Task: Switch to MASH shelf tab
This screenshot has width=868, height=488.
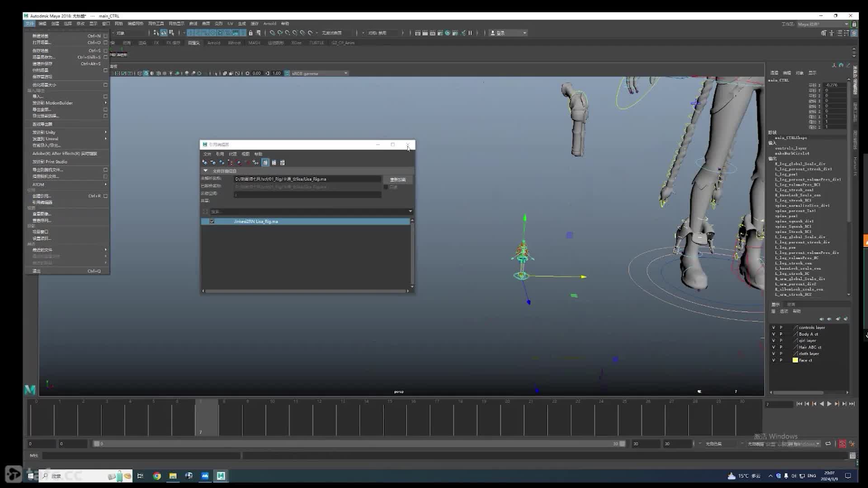Action: (254, 43)
